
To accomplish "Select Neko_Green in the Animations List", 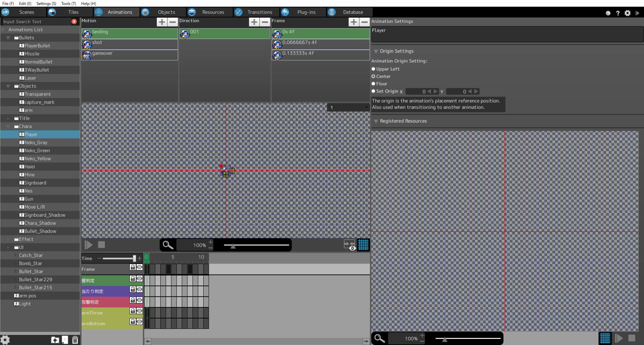I will pyautogui.click(x=37, y=150).
